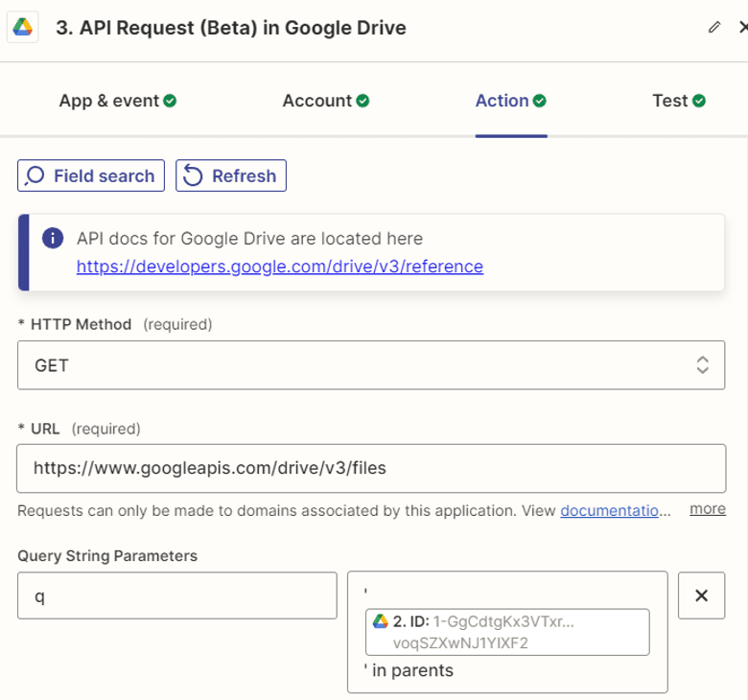
Task: Close the step editor panel
Action: pyautogui.click(x=743, y=27)
